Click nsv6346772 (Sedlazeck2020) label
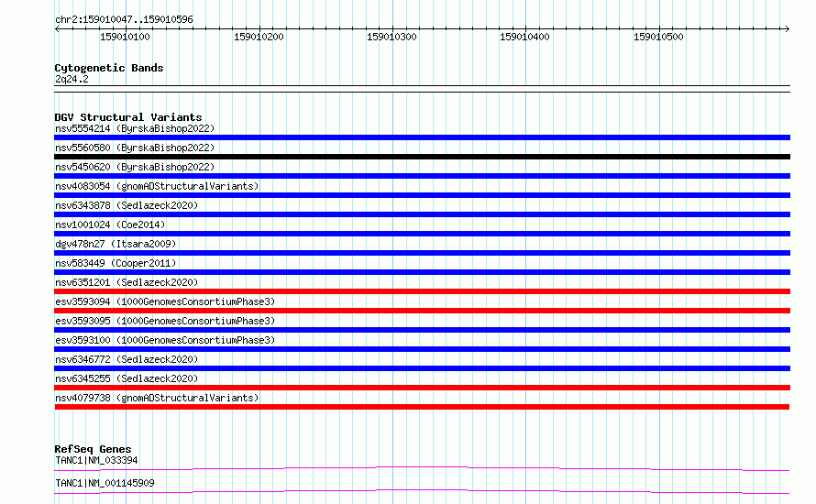 point(127,359)
